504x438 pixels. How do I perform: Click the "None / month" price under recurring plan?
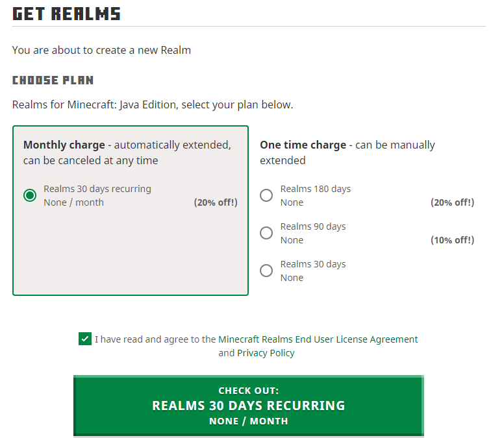pos(73,202)
